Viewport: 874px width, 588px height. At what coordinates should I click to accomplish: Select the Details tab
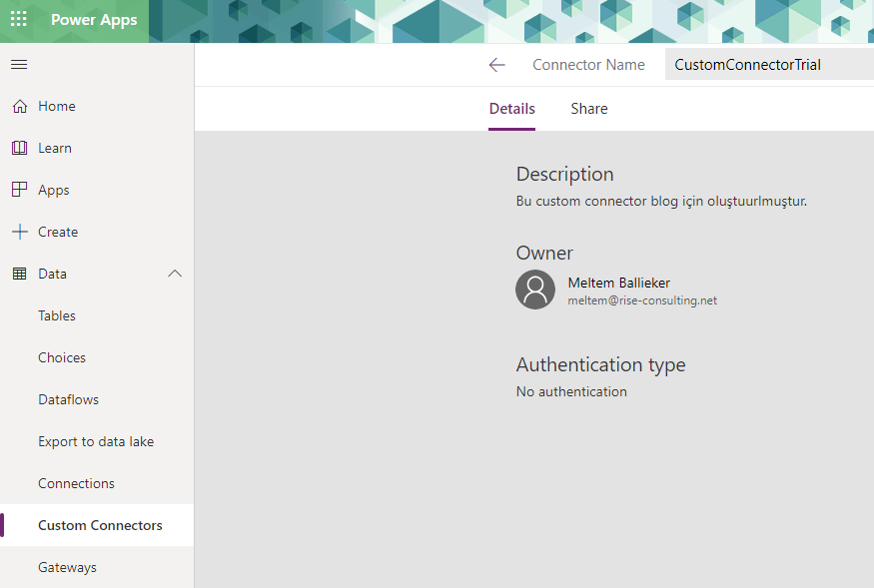click(511, 109)
